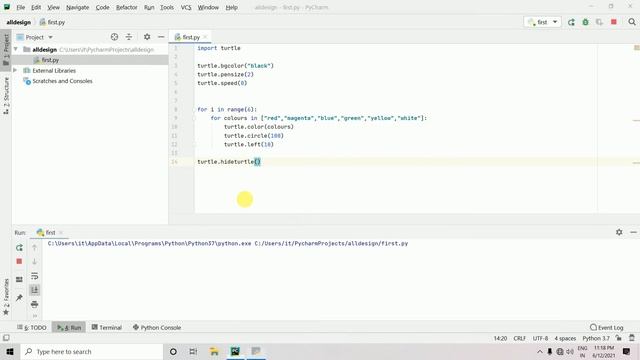Open the Code menu

(x=102, y=7)
